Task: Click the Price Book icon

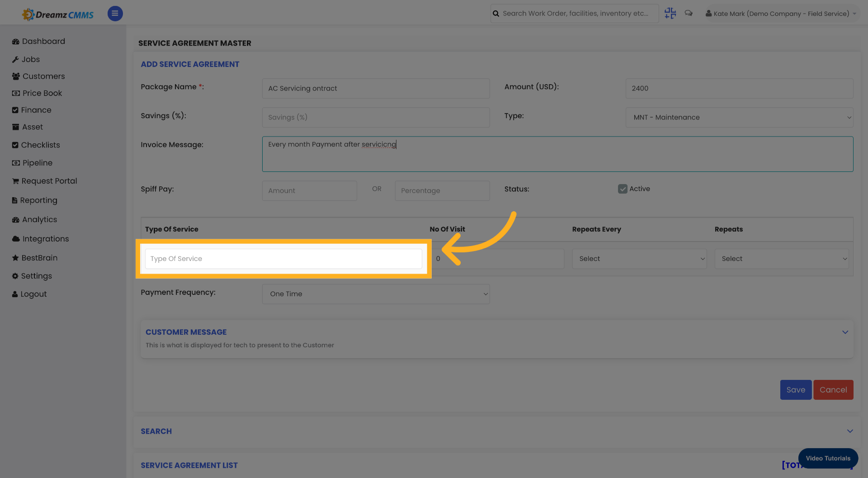Action: tap(15, 93)
